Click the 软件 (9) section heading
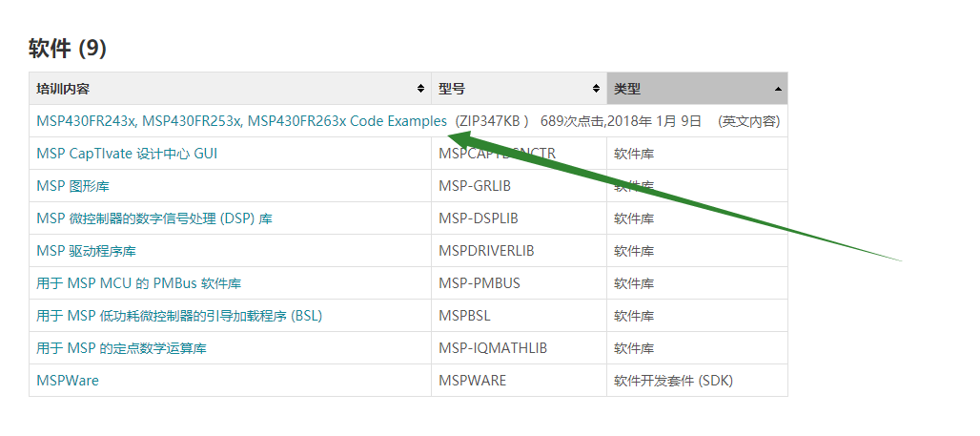980x436 pixels. (x=68, y=48)
